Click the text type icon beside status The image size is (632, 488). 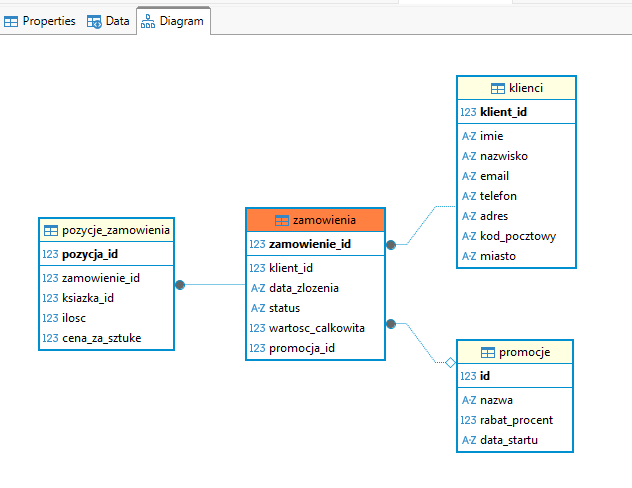click(x=257, y=308)
